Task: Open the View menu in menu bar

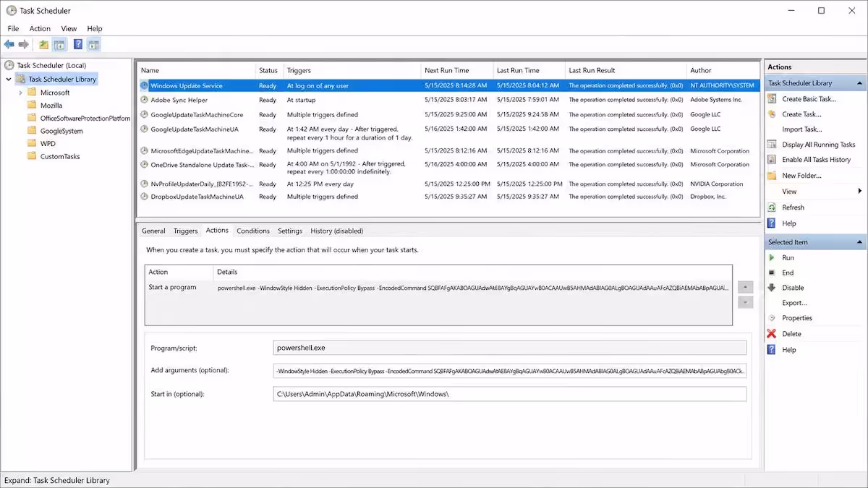Action: pyautogui.click(x=69, y=28)
